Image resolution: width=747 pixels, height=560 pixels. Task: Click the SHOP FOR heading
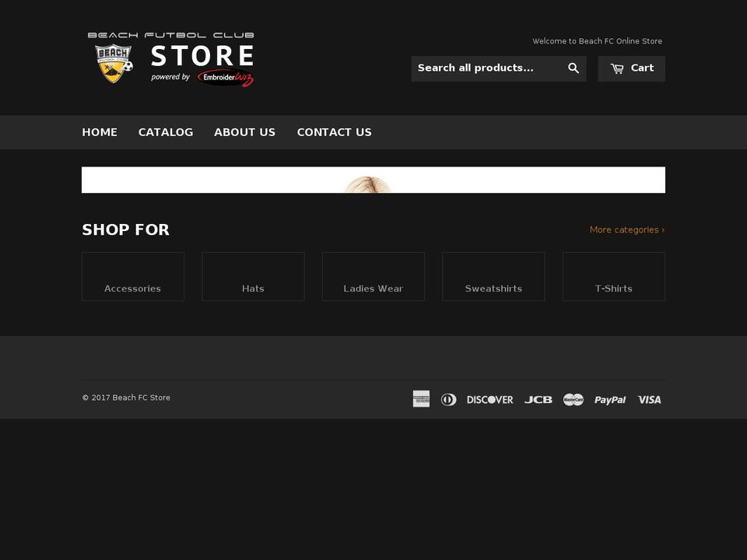[x=126, y=229]
